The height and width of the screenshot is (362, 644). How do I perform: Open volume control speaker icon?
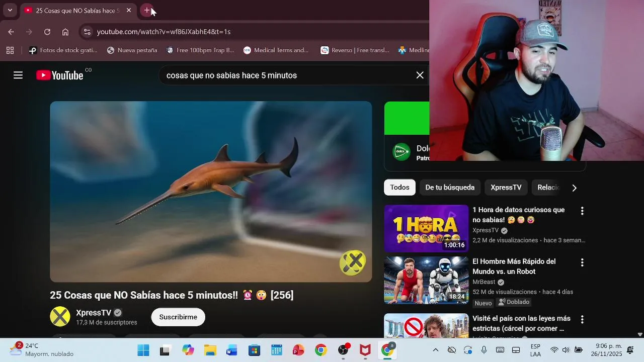pyautogui.click(x=566, y=350)
